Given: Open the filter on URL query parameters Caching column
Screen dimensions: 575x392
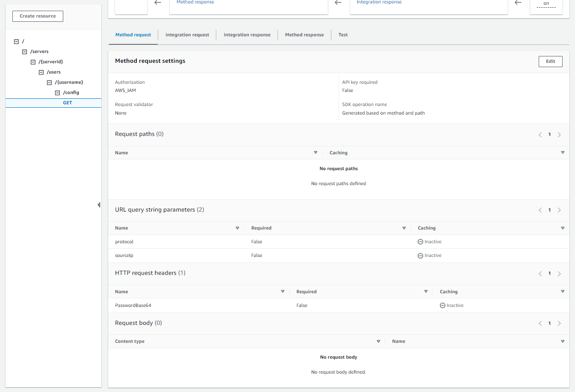Looking at the screenshot, I should [x=563, y=228].
